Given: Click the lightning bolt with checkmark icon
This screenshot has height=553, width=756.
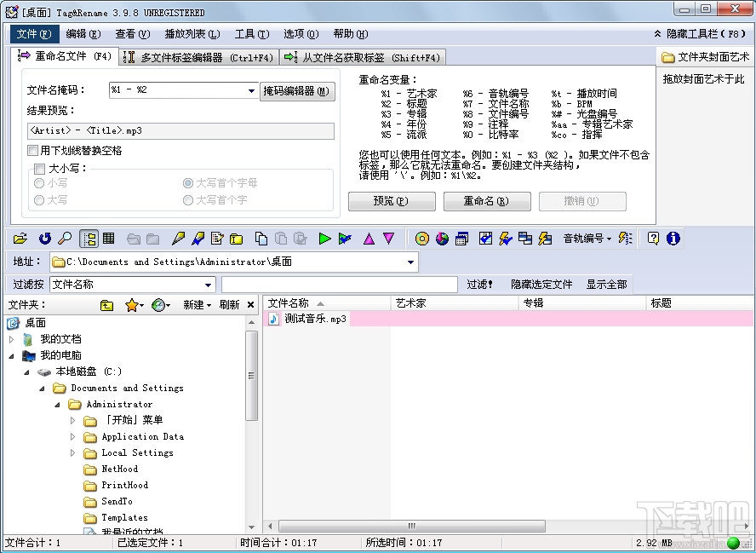Looking at the screenshot, I should 506,238.
